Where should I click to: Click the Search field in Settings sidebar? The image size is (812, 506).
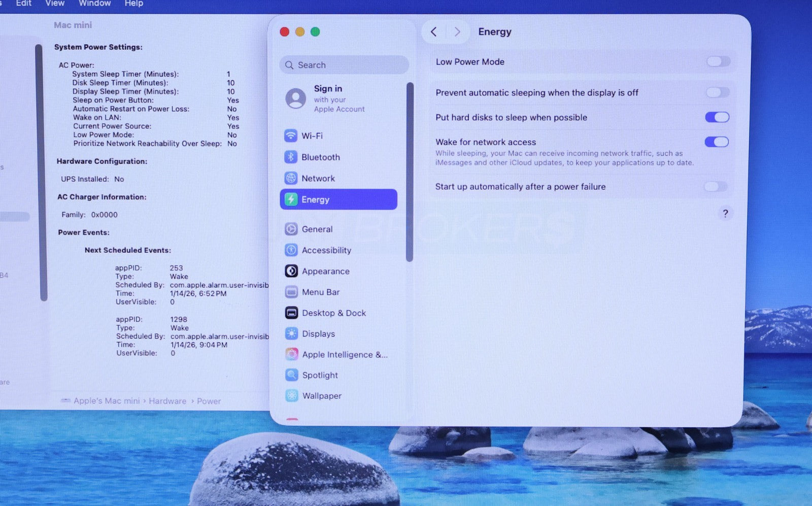(344, 65)
